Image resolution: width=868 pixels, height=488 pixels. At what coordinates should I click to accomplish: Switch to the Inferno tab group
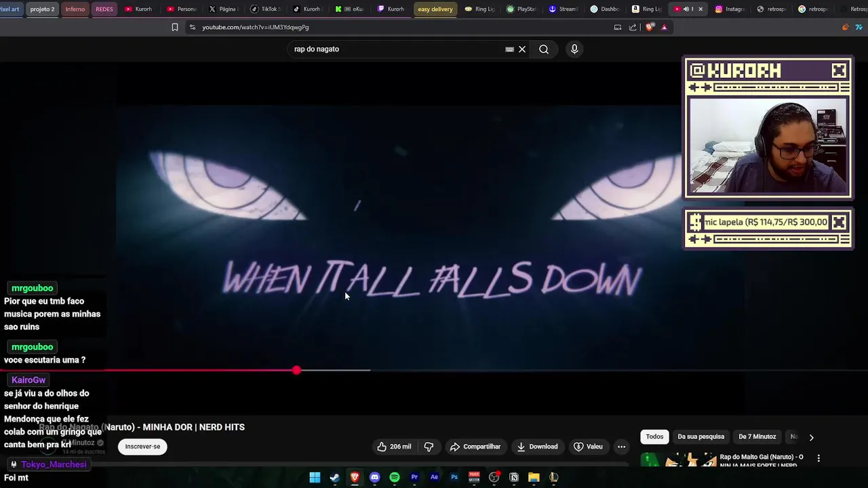click(75, 9)
